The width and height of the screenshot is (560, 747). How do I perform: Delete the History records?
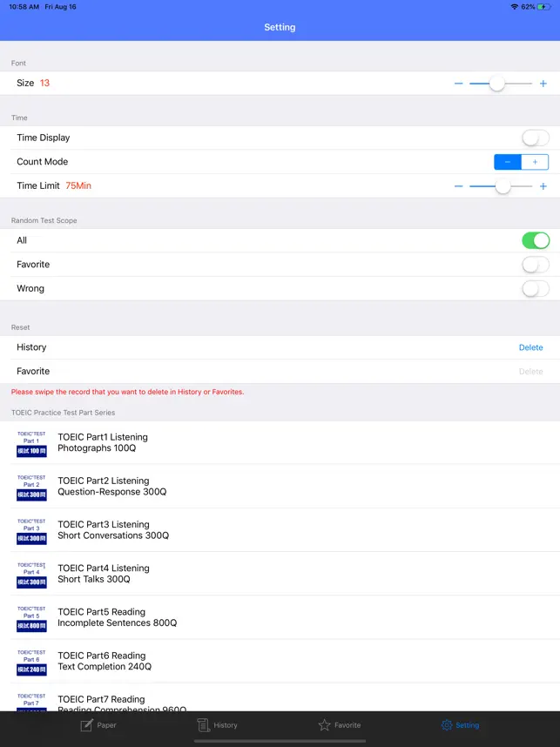coord(530,347)
